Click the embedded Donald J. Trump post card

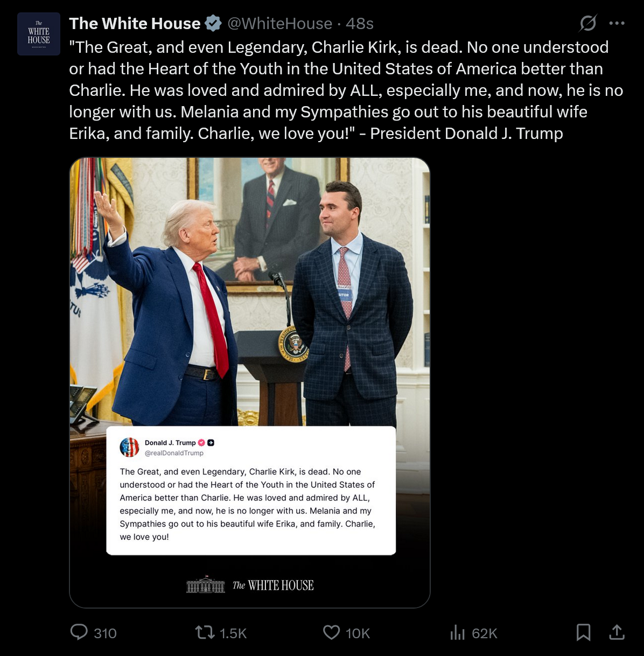251,491
